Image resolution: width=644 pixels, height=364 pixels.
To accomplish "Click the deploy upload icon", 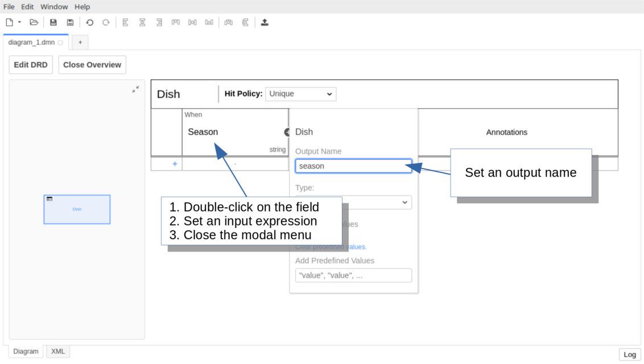I will (x=265, y=22).
